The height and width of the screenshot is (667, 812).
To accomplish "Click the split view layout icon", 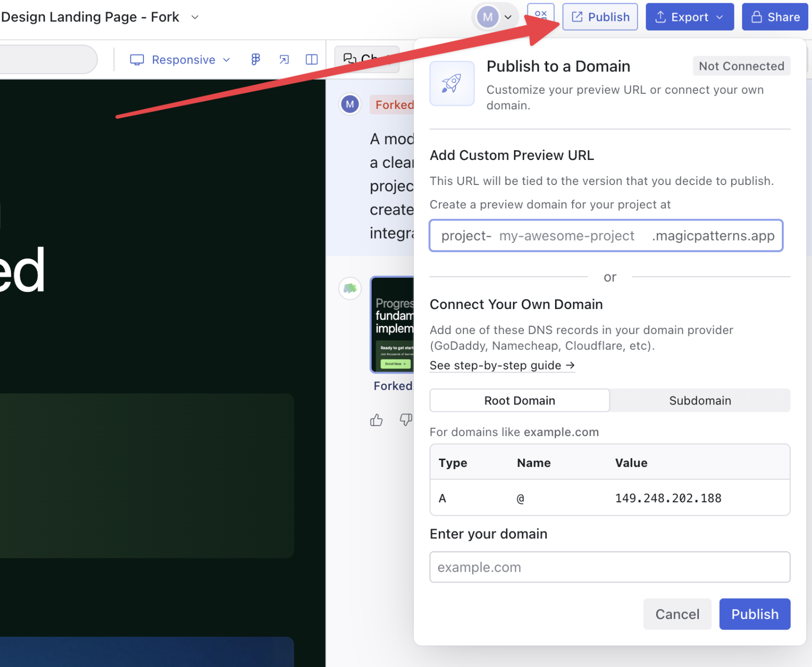I will 311,59.
